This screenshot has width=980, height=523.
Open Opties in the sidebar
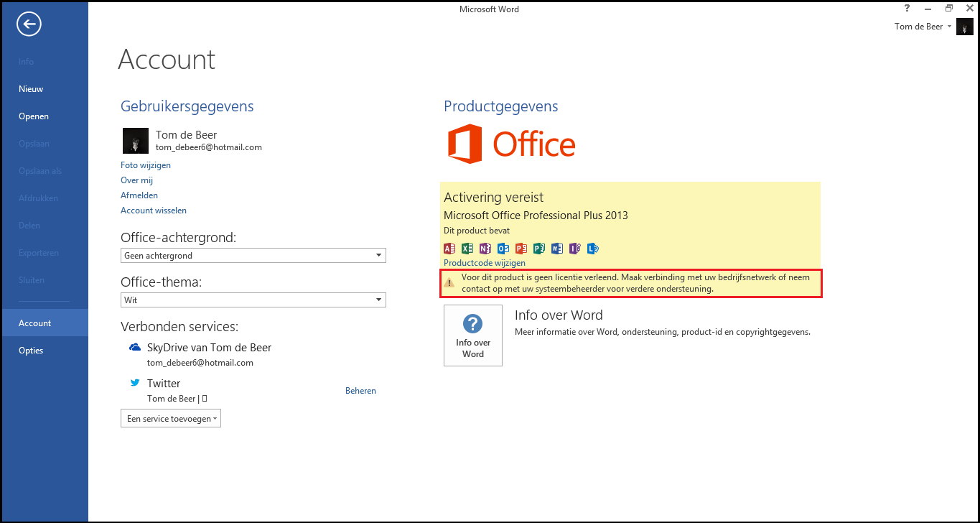click(x=44, y=351)
